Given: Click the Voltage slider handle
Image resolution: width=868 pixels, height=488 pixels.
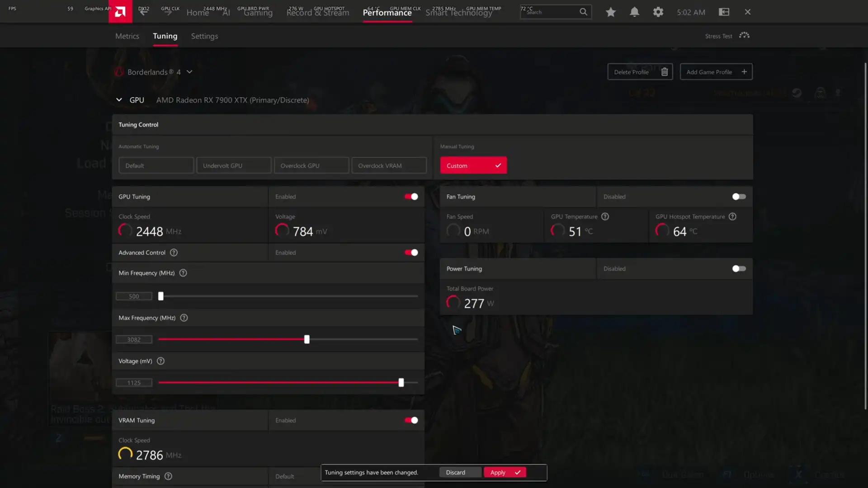Looking at the screenshot, I should pos(401,383).
